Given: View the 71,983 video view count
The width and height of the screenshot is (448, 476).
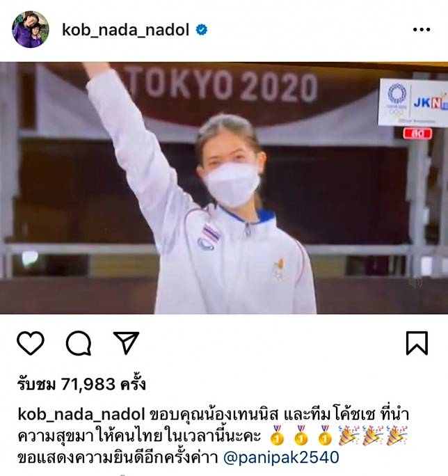Looking at the screenshot, I should (x=81, y=384).
